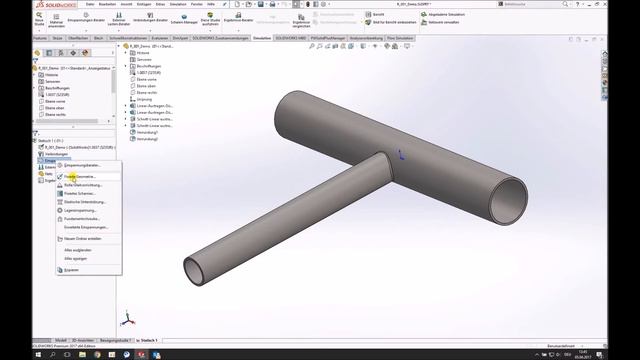This screenshot has width=640, height=360.
Task: Open the Bearbeiten menu
Action: tap(107, 4)
